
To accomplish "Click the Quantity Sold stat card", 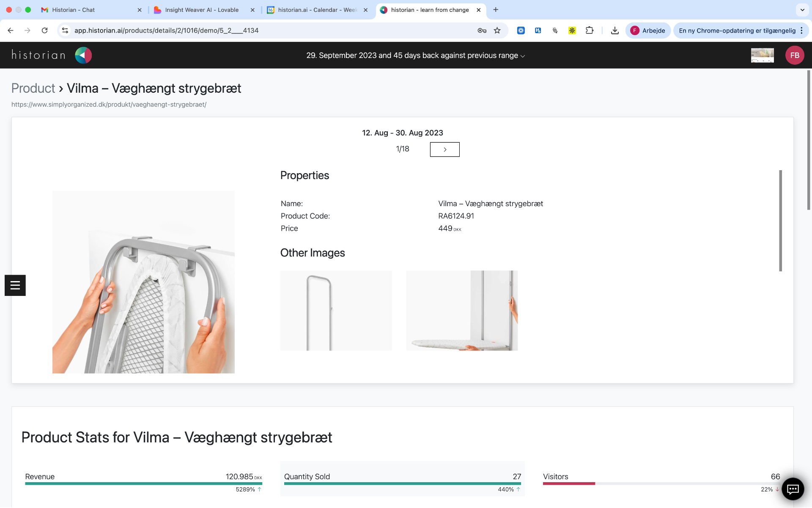I will [x=402, y=479].
